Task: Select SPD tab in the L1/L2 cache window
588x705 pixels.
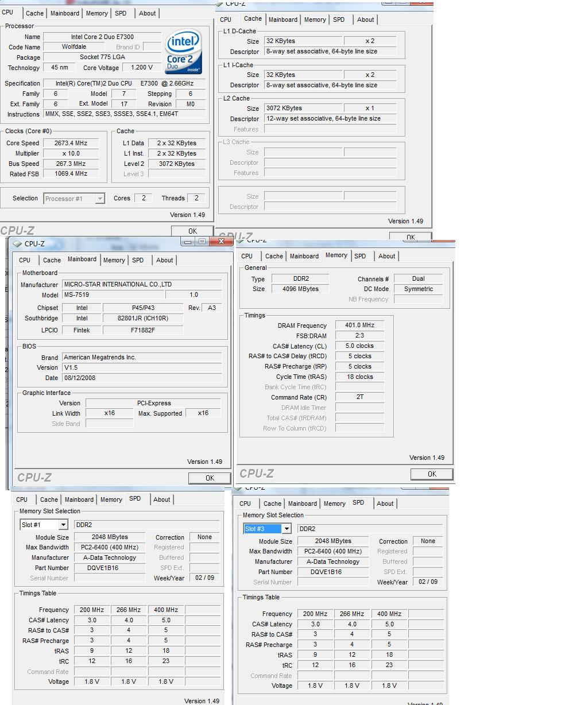Action: click(339, 20)
